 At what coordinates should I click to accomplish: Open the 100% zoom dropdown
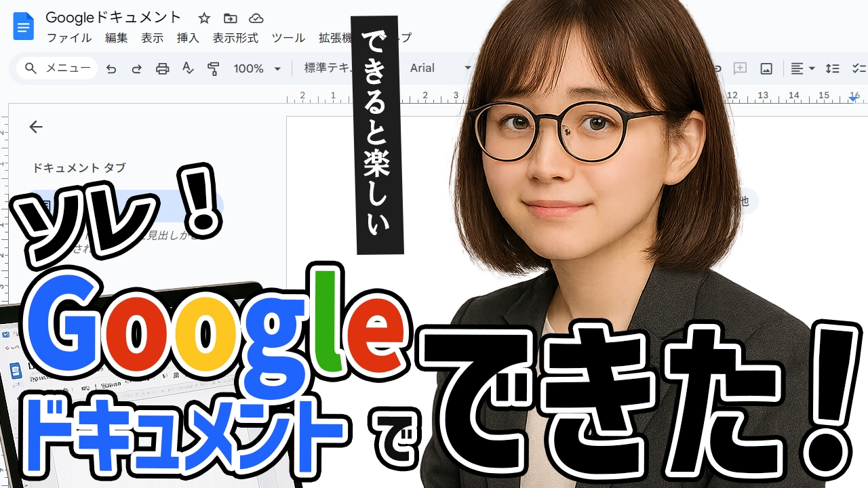pos(256,68)
